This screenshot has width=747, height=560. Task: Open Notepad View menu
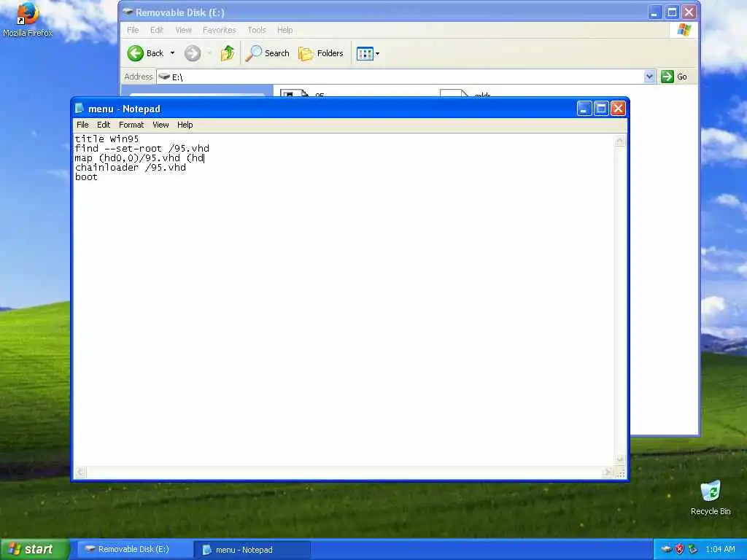pyautogui.click(x=160, y=125)
